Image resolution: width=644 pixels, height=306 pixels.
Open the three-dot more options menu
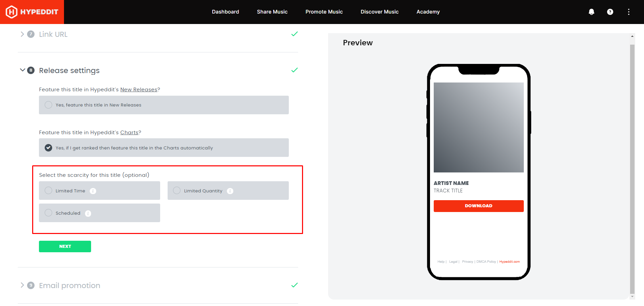click(628, 12)
